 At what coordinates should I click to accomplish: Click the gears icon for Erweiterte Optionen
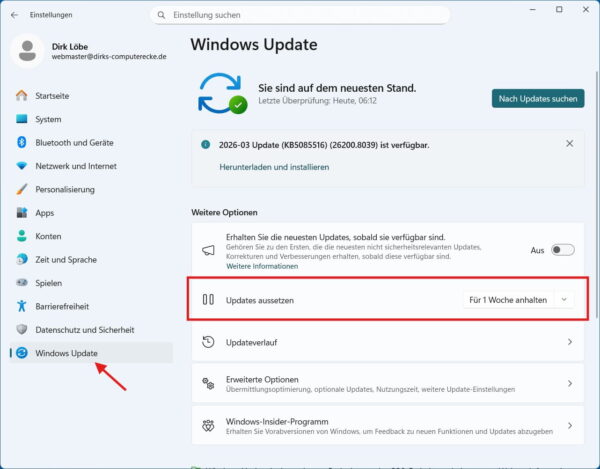tap(208, 383)
